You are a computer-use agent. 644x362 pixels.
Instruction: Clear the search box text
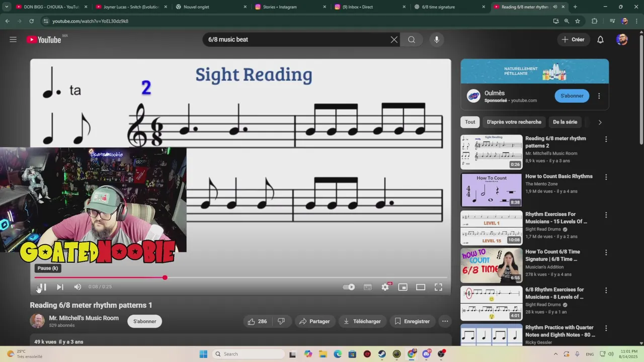(x=394, y=40)
